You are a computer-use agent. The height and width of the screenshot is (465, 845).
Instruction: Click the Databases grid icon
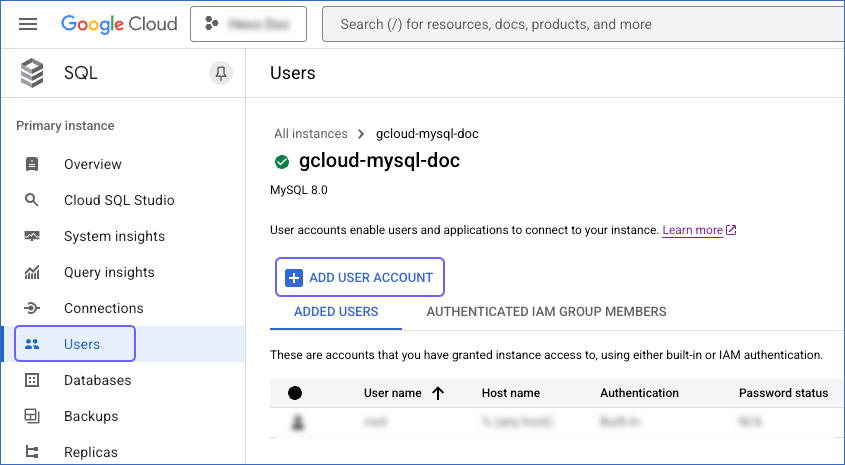click(32, 380)
